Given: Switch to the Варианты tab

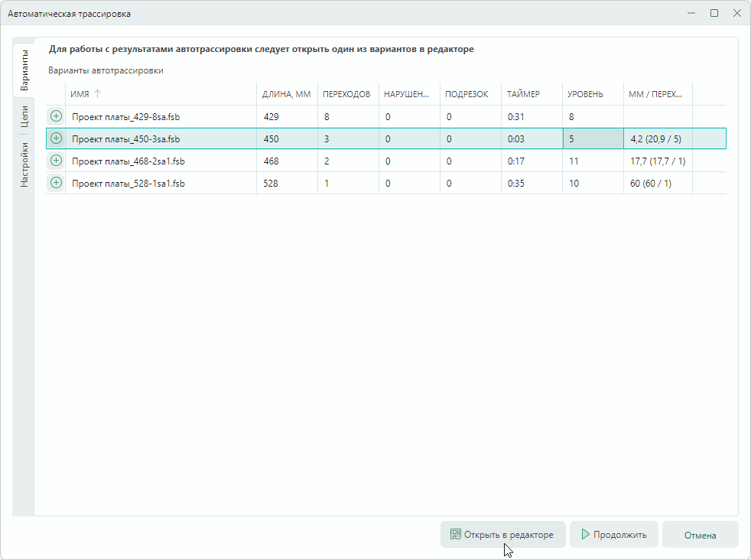Looking at the screenshot, I should [x=24, y=70].
